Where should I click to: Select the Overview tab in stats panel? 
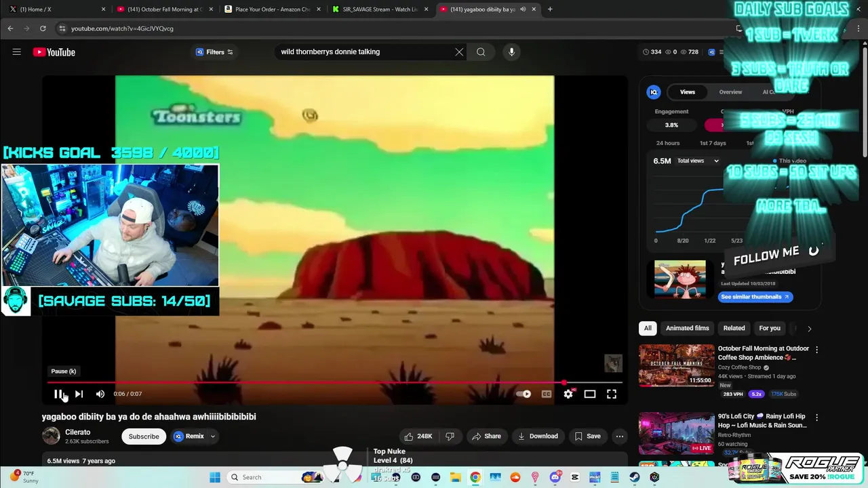tap(730, 92)
